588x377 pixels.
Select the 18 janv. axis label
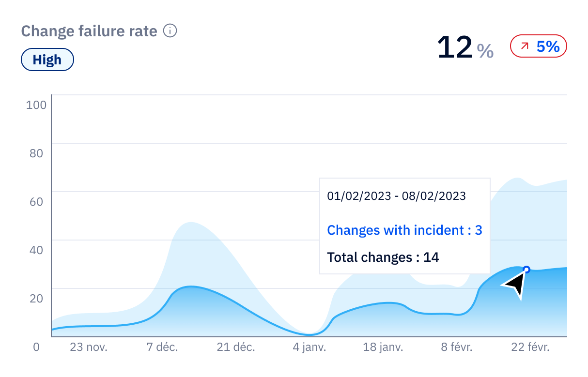click(383, 347)
